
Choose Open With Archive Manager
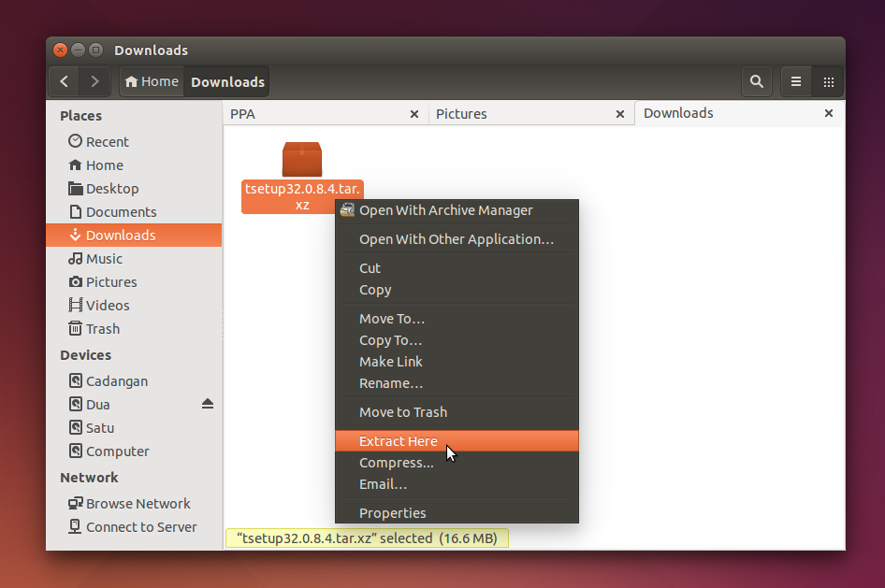[x=457, y=210]
